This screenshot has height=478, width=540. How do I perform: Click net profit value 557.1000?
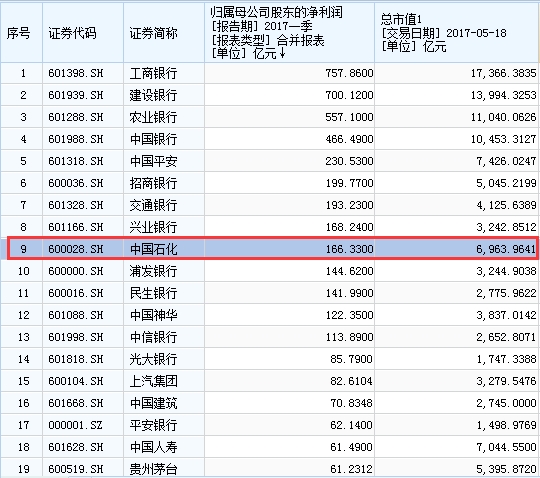click(x=349, y=117)
